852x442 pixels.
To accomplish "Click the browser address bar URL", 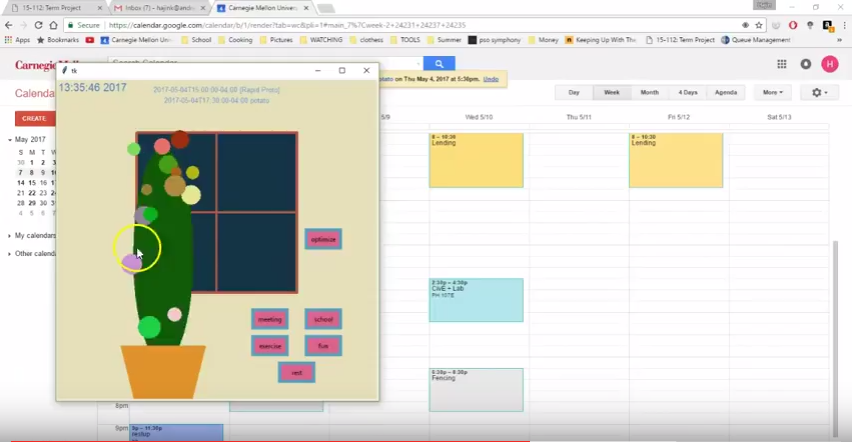I will 287,25.
